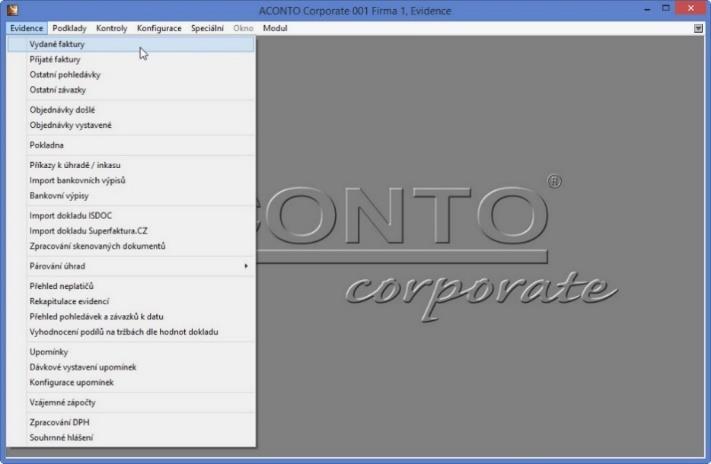The width and height of the screenshot is (711, 464).
Task: Open Bankovní výpisy
Action: [131, 196]
